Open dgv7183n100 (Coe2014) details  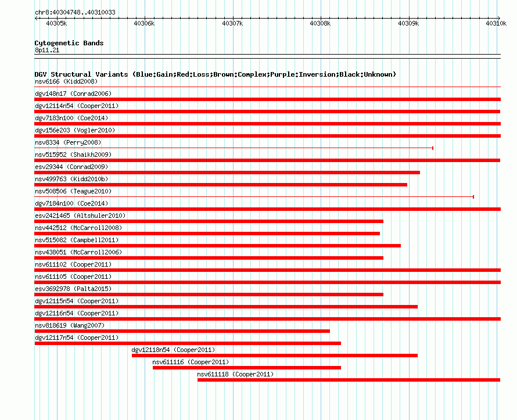click(71, 118)
